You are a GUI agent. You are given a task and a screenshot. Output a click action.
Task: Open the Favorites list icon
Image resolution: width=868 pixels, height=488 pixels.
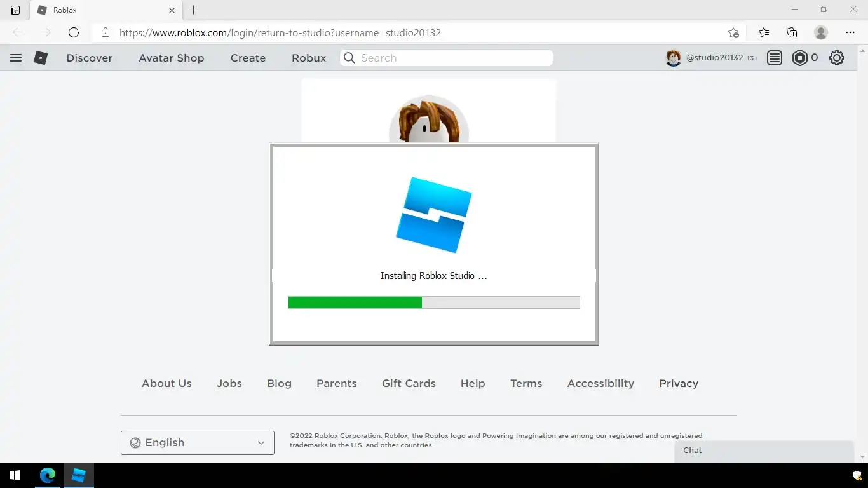[x=764, y=32]
